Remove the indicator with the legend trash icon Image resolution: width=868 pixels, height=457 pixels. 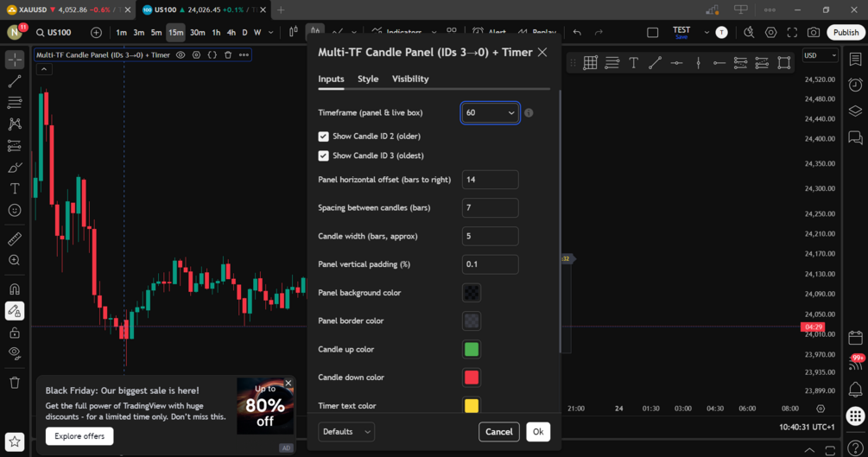pos(228,54)
